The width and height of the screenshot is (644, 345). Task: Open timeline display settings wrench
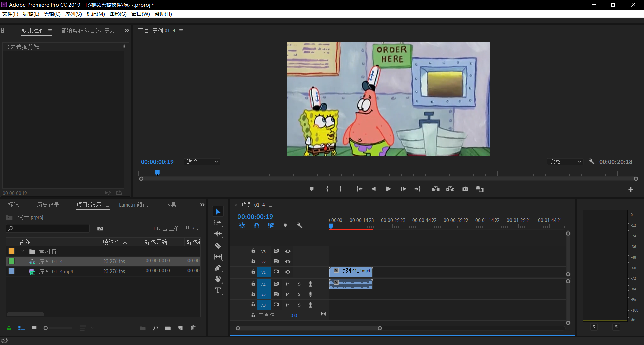click(x=299, y=225)
